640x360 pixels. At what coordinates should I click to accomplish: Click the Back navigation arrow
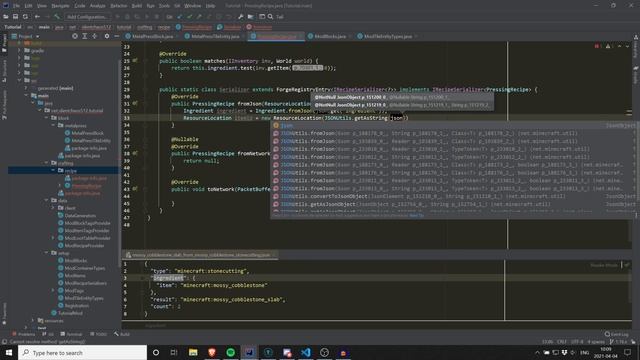click(37, 17)
